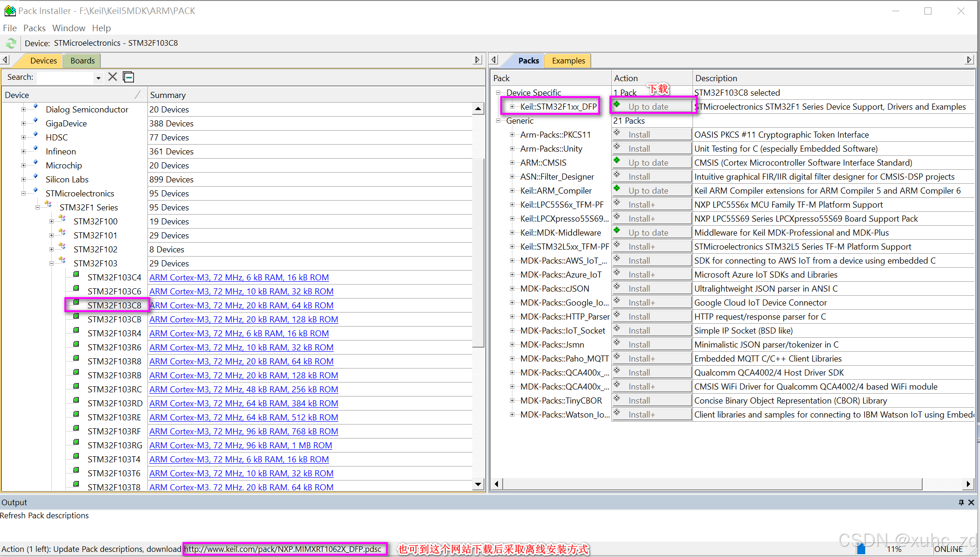Click green diamond icon for ARM::CMSIS row
The image size is (980, 557).
click(617, 160)
